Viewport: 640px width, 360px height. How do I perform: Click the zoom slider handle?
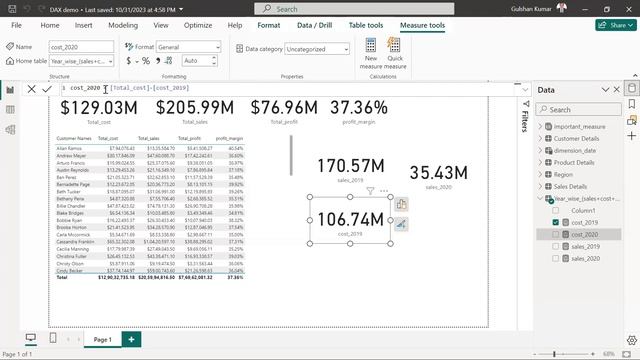(554, 354)
